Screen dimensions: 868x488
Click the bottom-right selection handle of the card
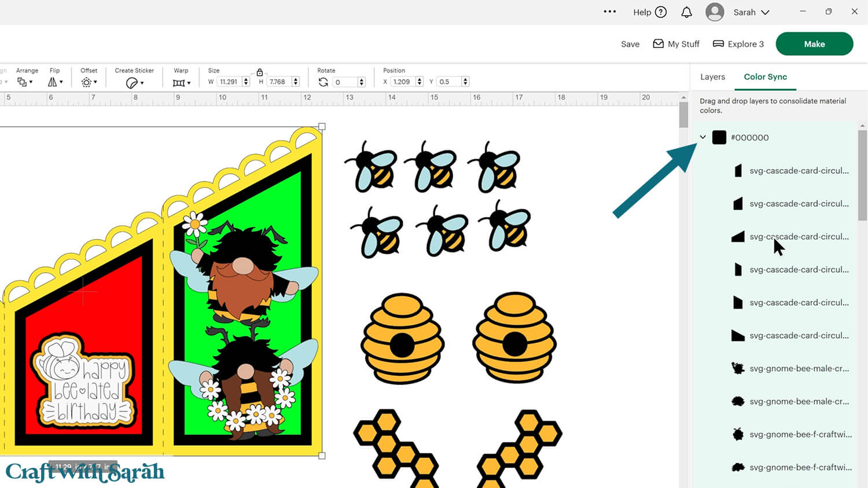pyautogui.click(x=322, y=456)
